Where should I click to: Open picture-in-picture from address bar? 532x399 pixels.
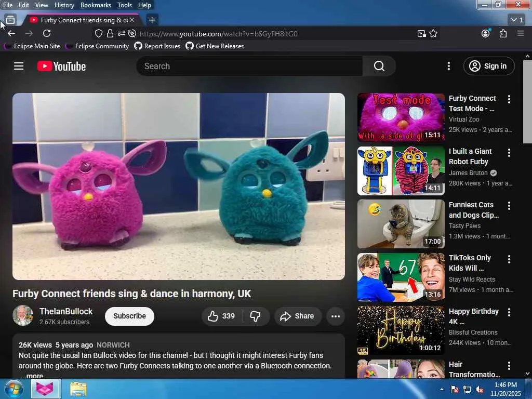[x=421, y=33]
